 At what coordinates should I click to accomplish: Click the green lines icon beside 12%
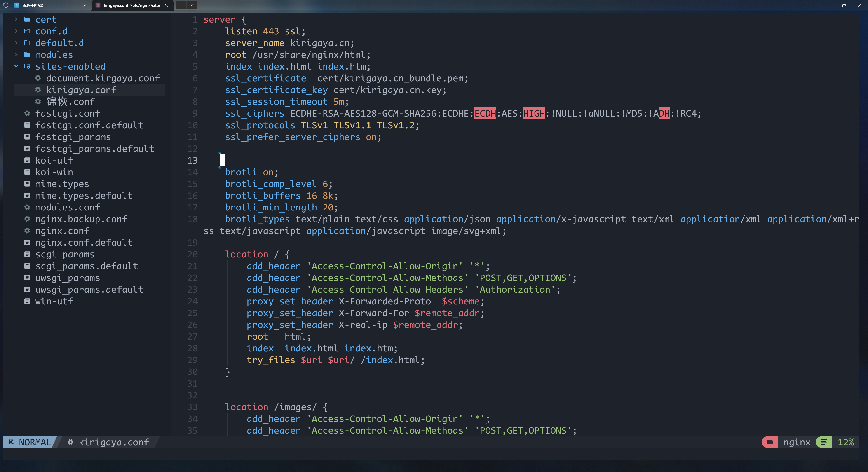824,442
